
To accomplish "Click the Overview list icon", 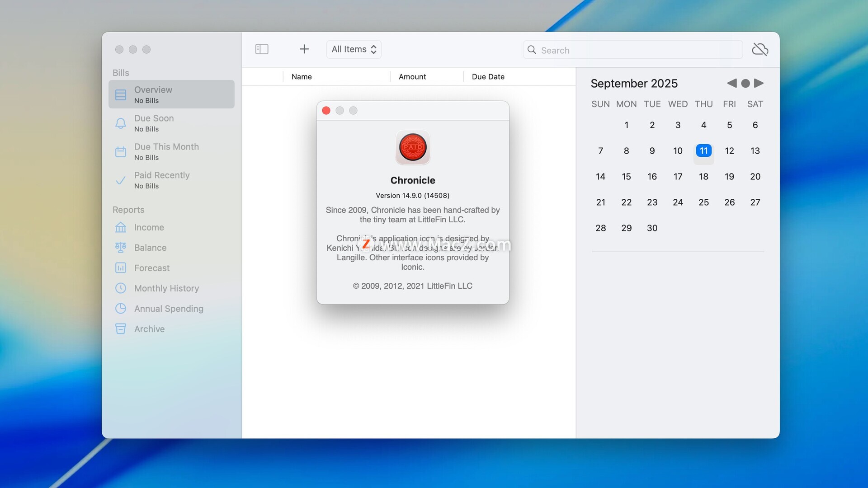I will tap(121, 94).
